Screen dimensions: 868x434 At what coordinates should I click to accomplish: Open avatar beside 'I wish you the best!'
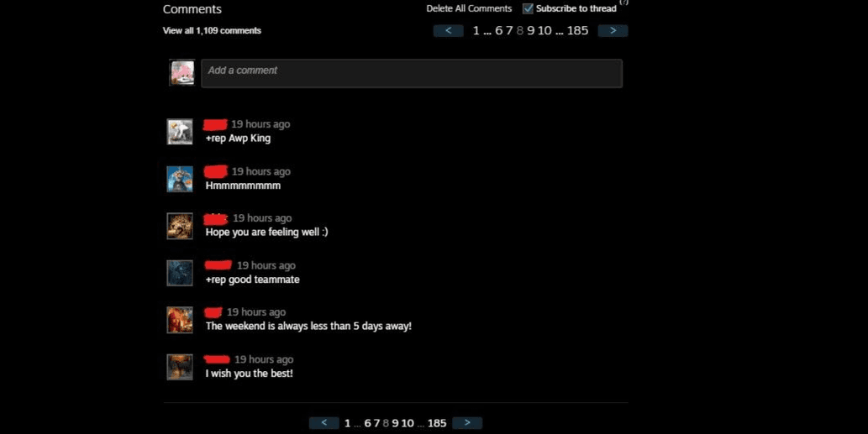[180, 367]
